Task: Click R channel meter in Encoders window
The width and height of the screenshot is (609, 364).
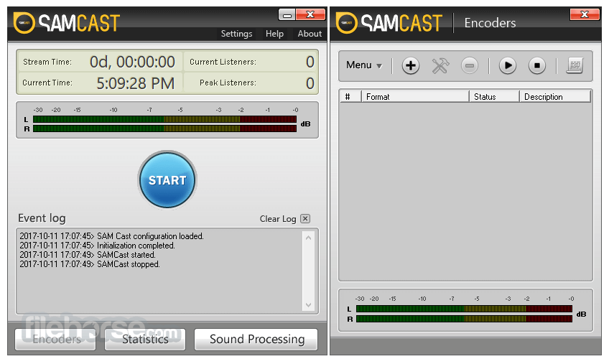Action: tap(464, 319)
